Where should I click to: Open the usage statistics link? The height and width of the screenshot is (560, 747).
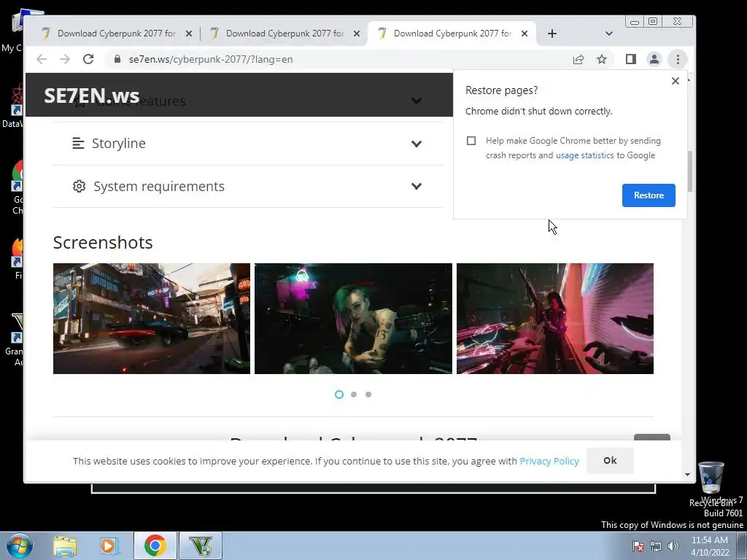coord(584,155)
